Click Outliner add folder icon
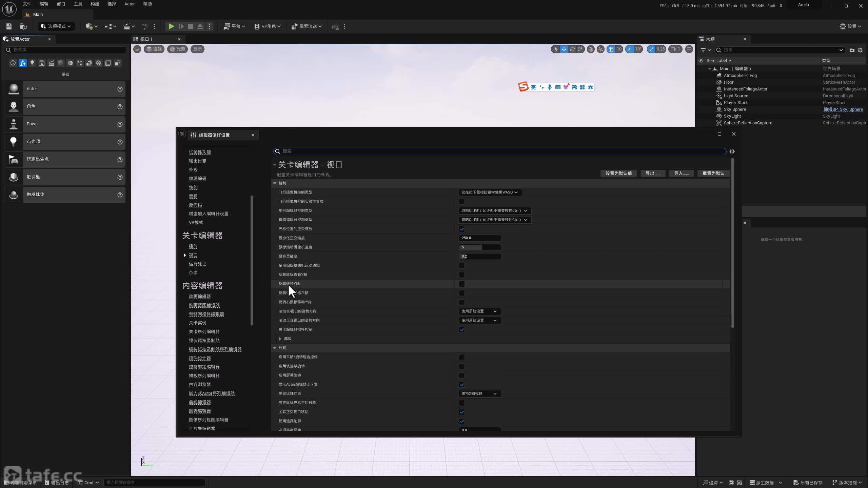The height and width of the screenshot is (488, 868). tap(852, 50)
